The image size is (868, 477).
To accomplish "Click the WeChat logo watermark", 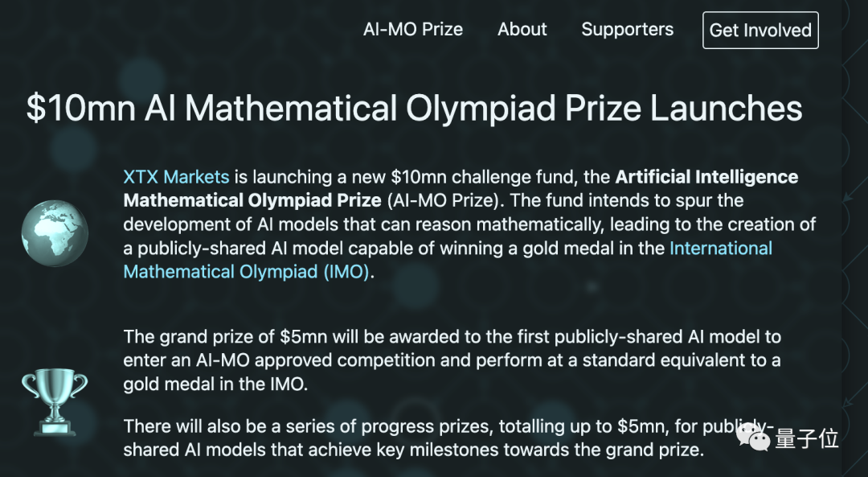I will pos(753,438).
